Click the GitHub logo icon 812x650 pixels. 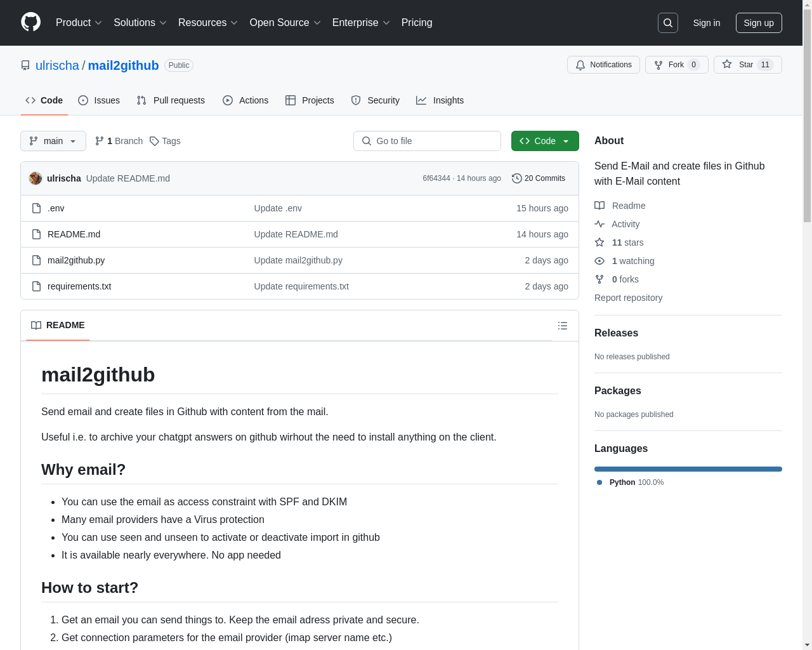click(31, 22)
